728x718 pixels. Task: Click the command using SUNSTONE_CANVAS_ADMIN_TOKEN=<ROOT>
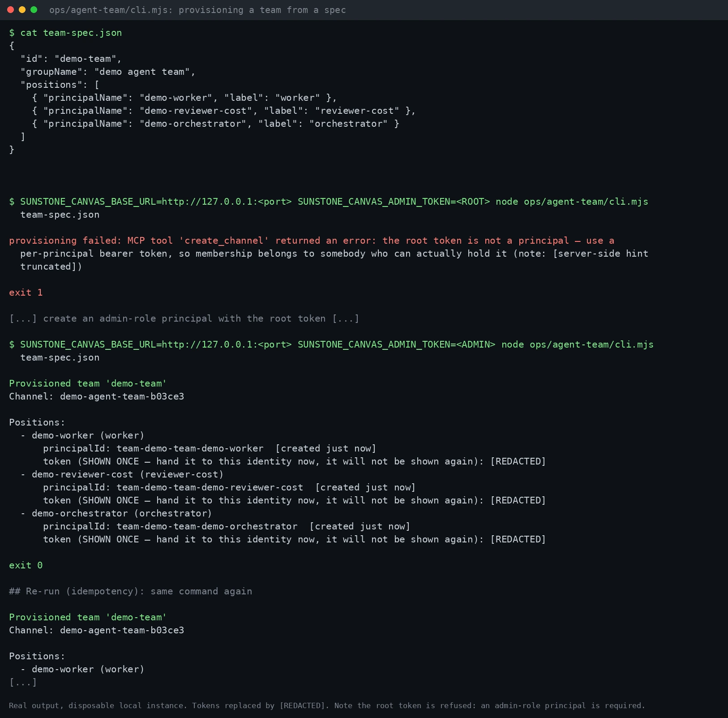coord(329,208)
